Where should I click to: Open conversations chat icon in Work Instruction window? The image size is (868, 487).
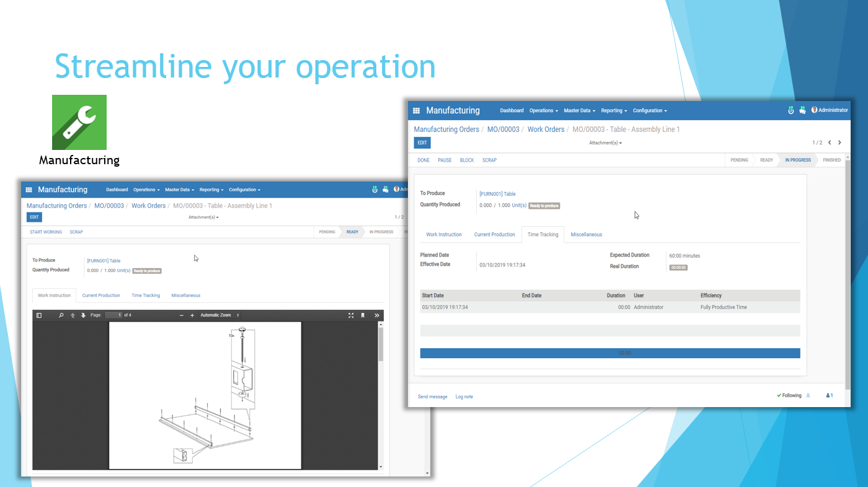385,190
